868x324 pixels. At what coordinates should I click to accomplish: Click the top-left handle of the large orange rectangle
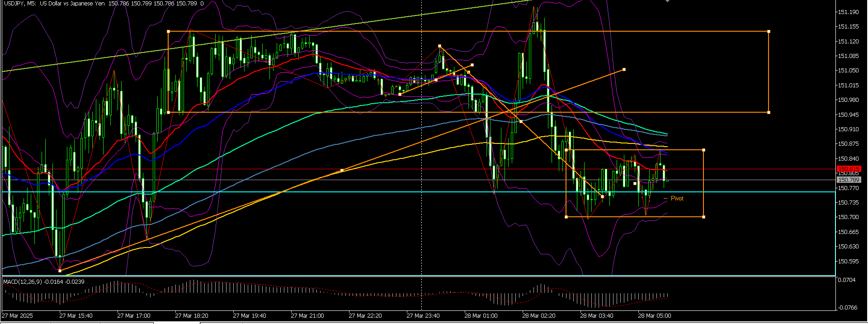coord(168,32)
